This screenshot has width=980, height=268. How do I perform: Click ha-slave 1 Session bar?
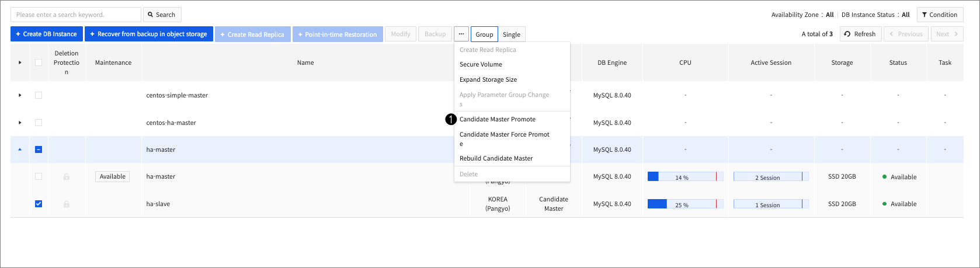pos(771,204)
